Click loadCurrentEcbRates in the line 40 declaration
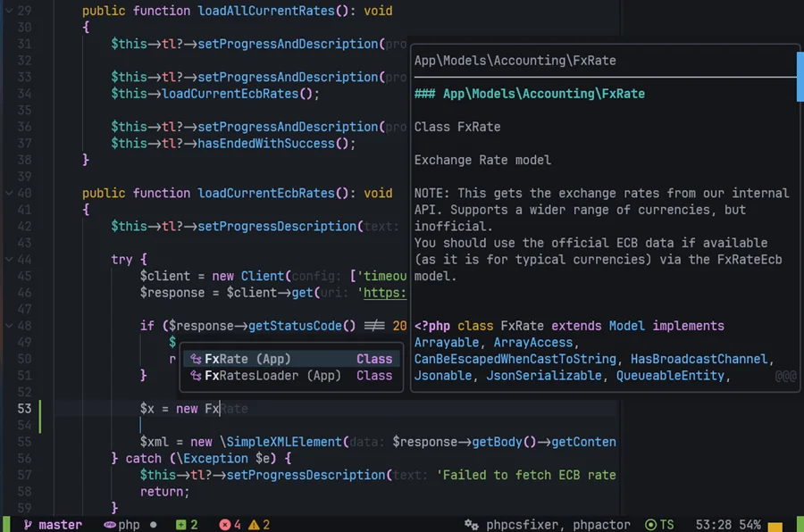 266,193
